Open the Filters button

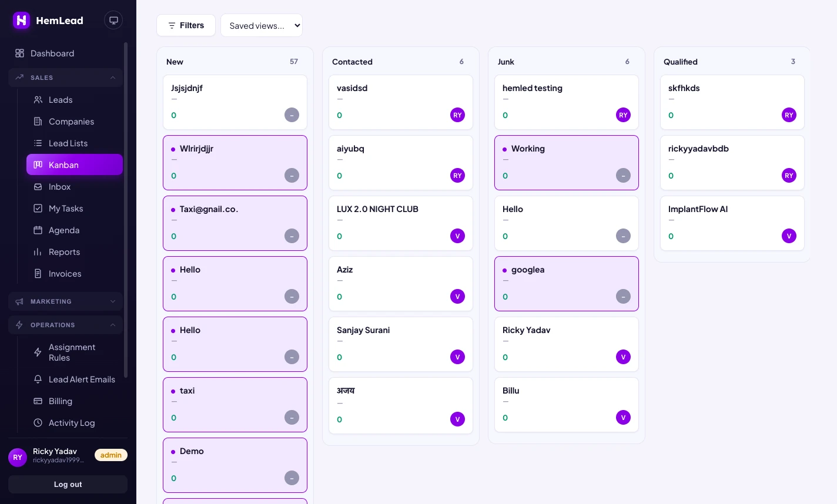pos(186,25)
